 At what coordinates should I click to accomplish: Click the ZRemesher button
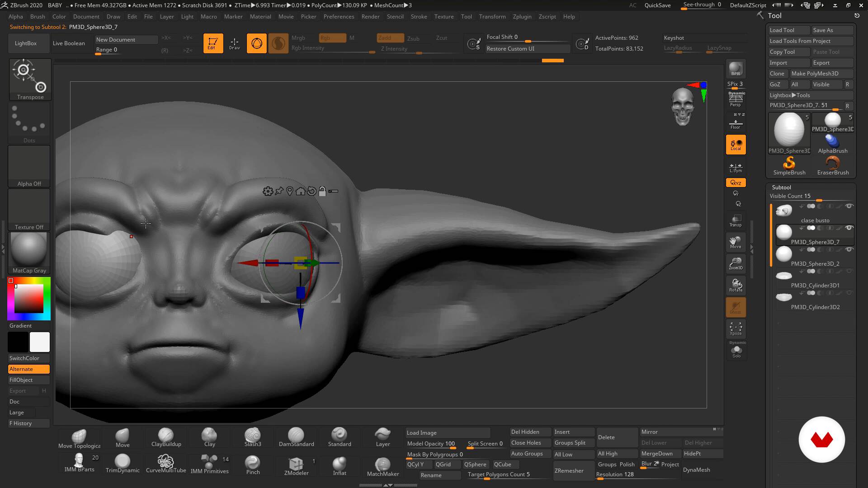(569, 470)
